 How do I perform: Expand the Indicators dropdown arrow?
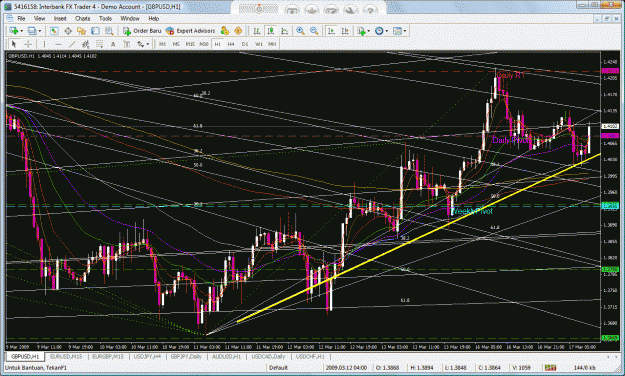point(369,31)
